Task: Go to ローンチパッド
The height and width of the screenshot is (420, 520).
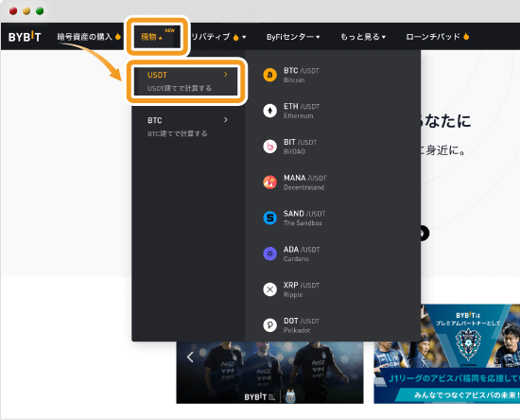Action: pos(433,37)
